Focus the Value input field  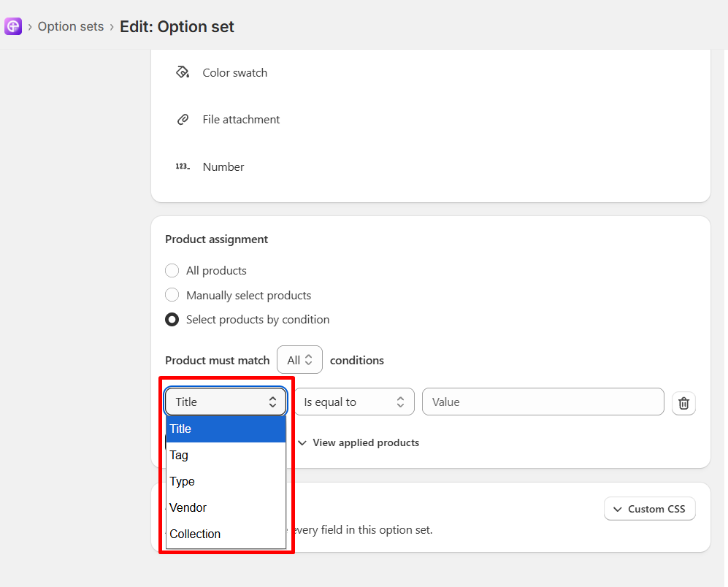(543, 402)
